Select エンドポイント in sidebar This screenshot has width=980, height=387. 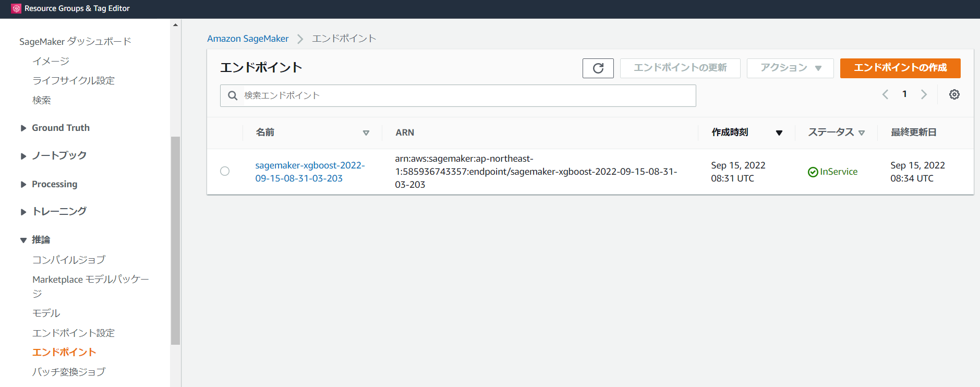click(x=64, y=352)
